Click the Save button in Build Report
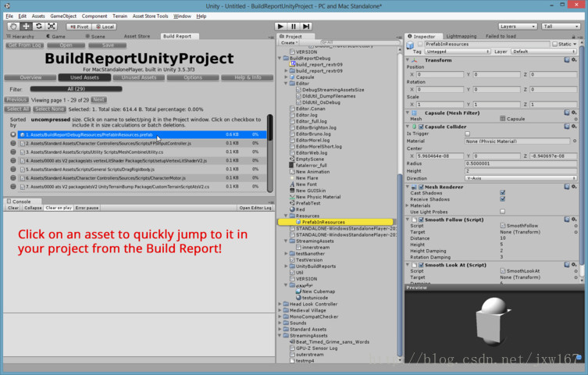The image size is (588, 375). [108, 45]
